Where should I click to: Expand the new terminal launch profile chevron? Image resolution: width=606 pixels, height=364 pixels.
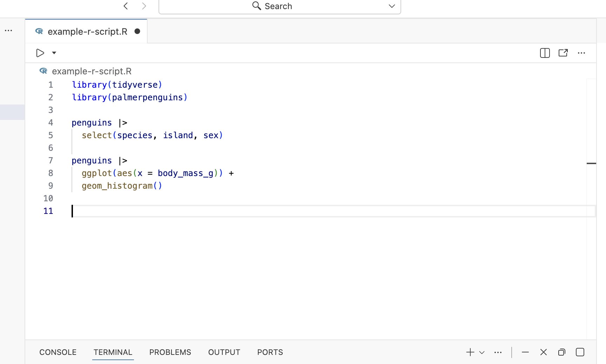(482, 352)
